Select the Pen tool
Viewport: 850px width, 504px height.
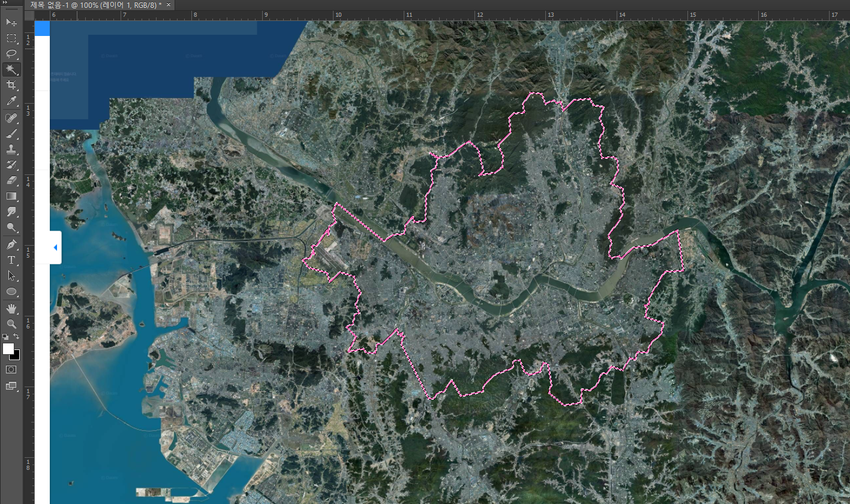11,245
